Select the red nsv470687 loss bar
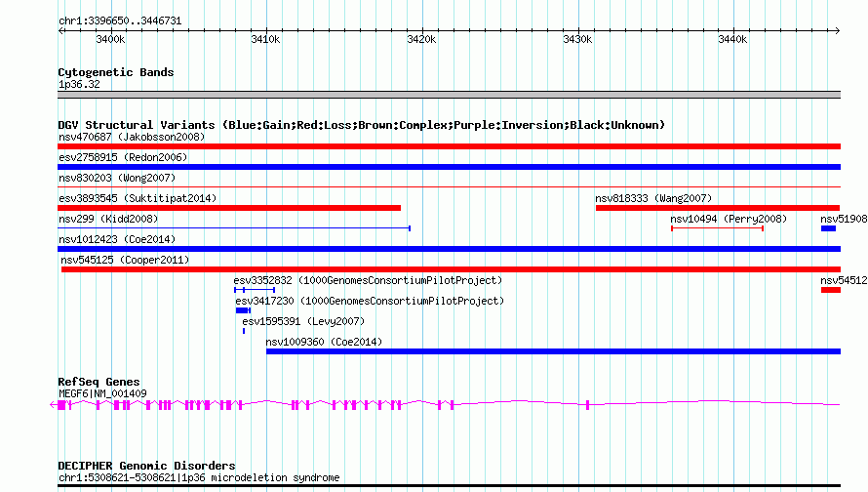 click(449, 146)
